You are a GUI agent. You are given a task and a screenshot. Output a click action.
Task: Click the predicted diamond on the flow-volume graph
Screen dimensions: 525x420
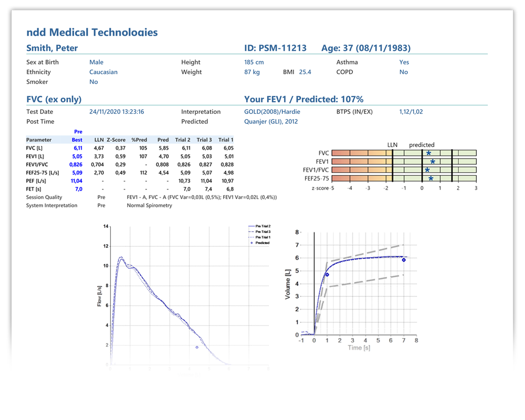click(197, 347)
